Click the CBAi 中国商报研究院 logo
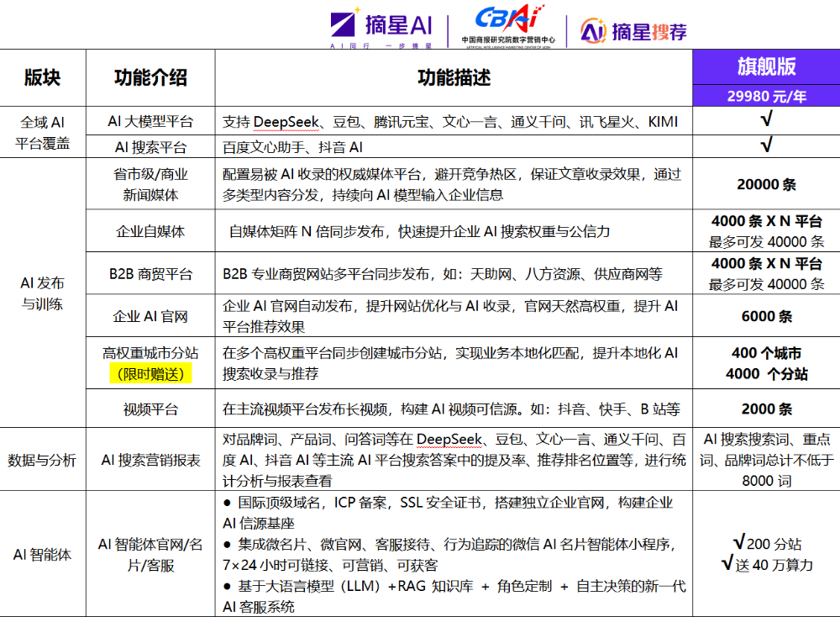This screenshot has height=617, width=840. (508, 26)
